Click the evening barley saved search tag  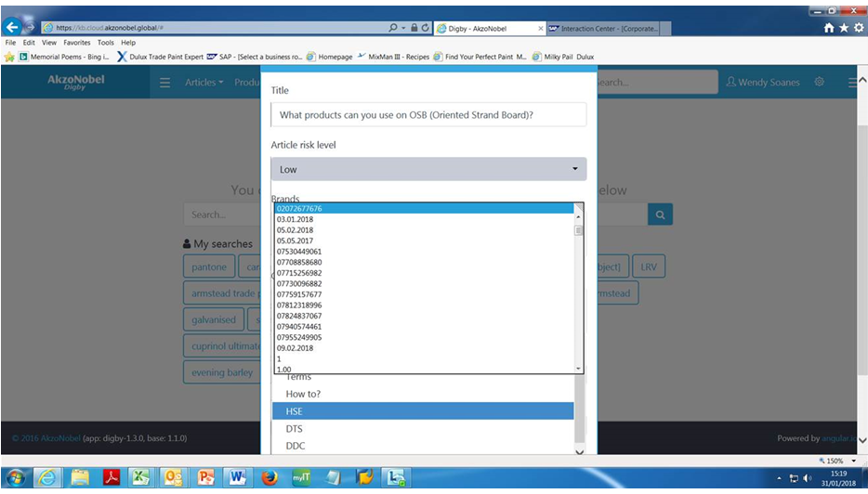coord(222,372)
